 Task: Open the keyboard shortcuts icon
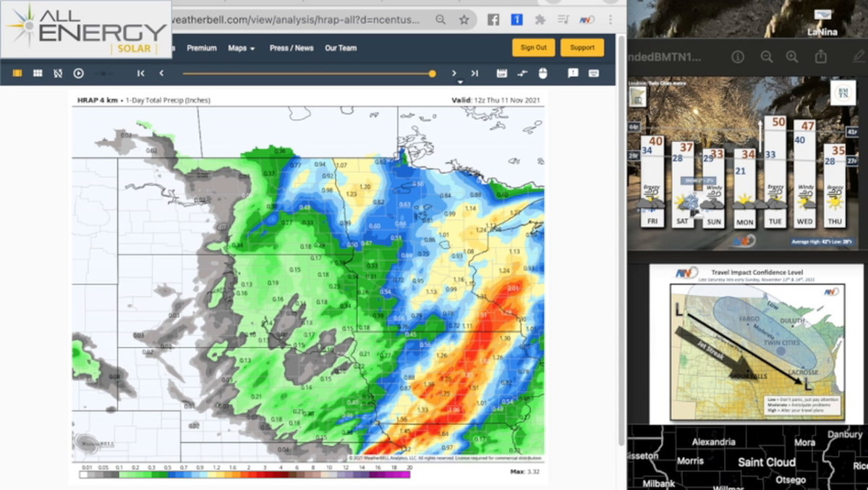(595, 73)
